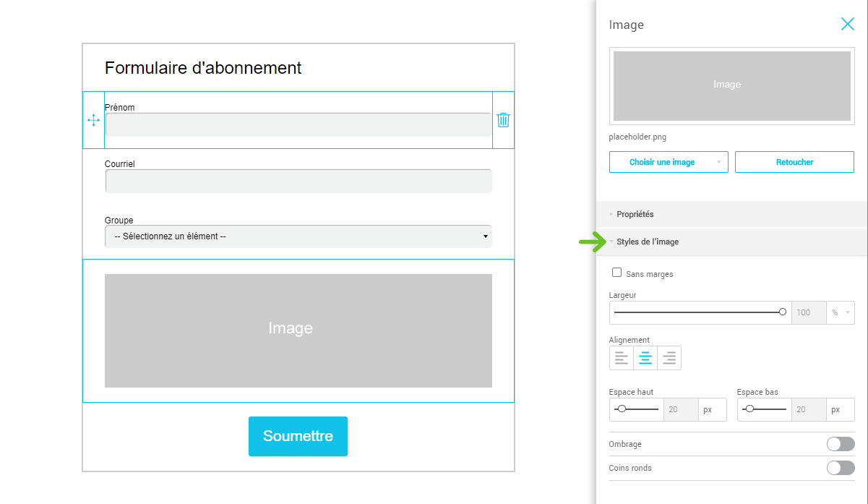This screenshot has height=504, width=868.
Task: Click the Espace haut slider handle
Action: 622,409
